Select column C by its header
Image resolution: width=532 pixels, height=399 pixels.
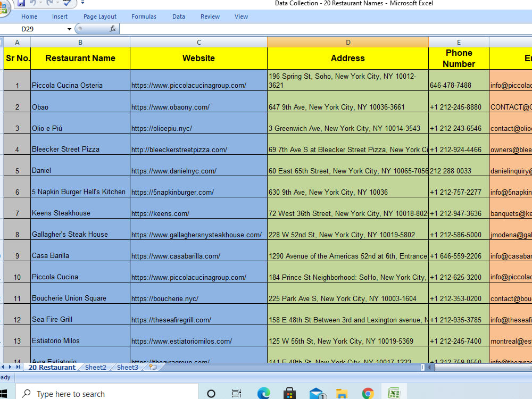(199, 43)
